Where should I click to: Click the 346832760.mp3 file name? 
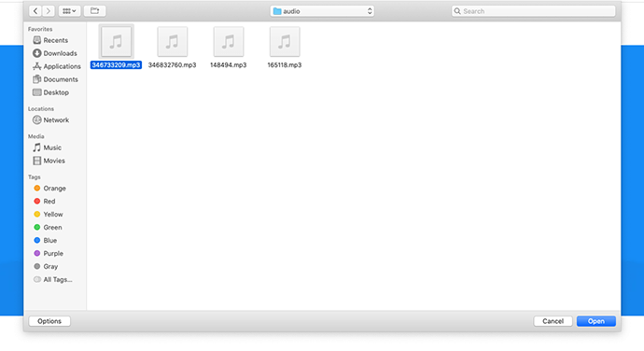click(172, 65)
